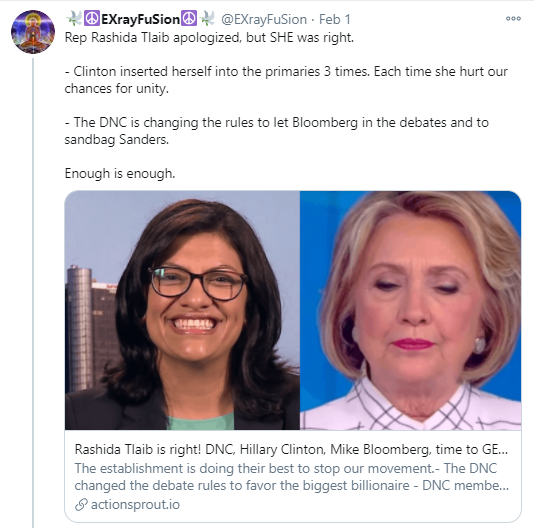Open the tweet via the Feb 1 timestamp
Screen dimensions: 534x528
click(335, 19)
